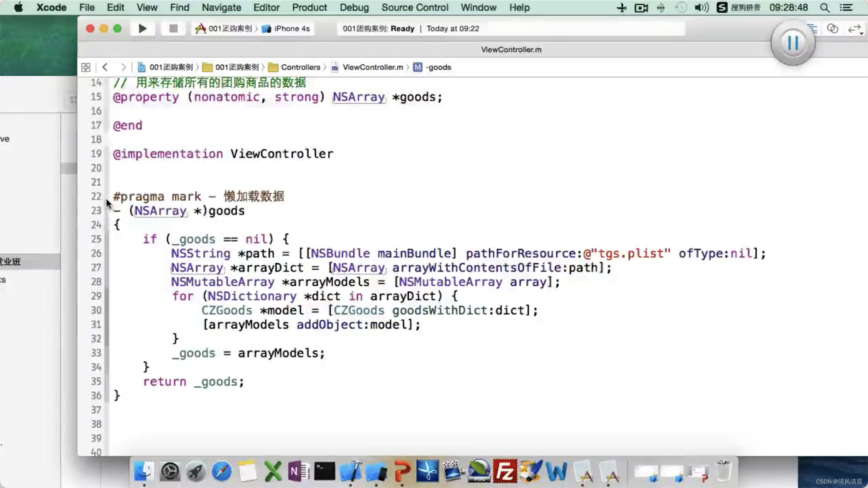Open the 001团购案例 scheme selector
868x488 pixels.
click(x=230, y=29)
